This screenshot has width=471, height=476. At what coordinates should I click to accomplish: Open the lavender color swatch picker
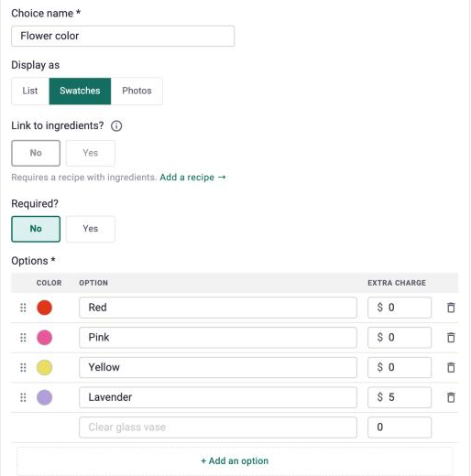44,397
